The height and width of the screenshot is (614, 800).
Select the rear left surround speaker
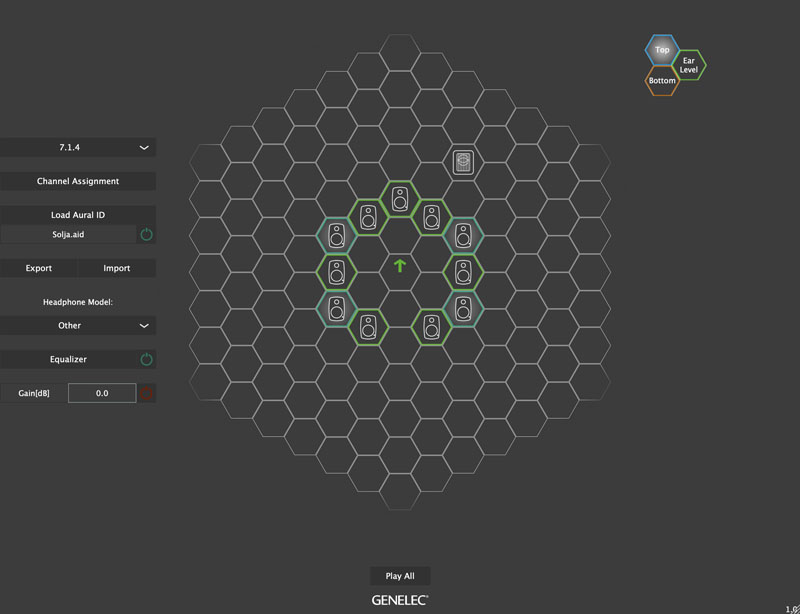tap(368, 327)
